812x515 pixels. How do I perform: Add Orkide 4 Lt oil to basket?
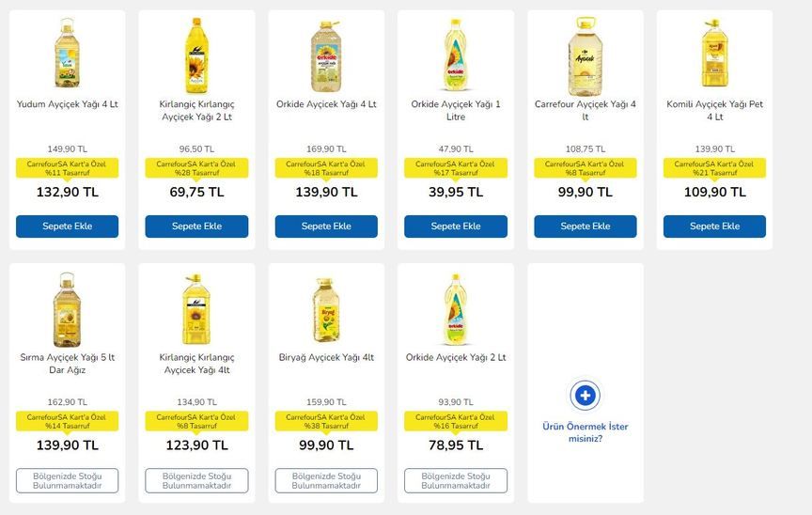[326, 226]
